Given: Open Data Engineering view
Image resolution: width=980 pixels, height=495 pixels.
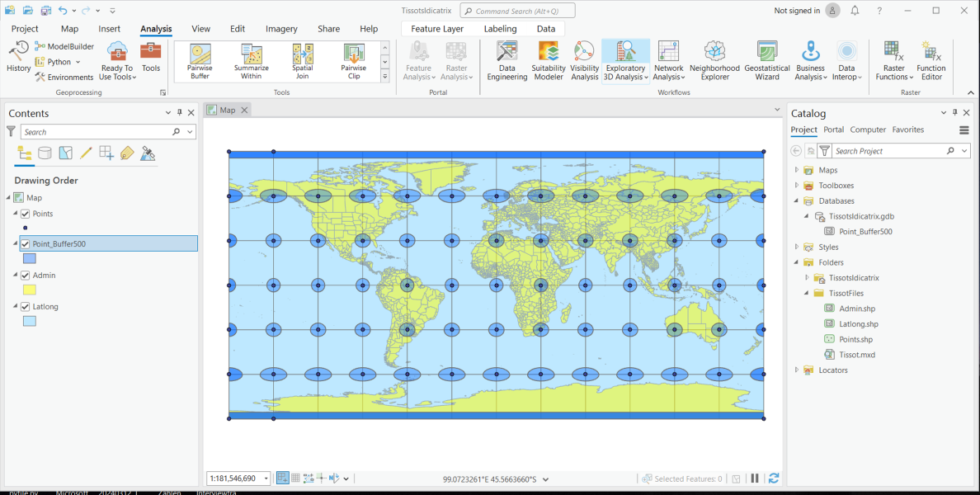Looking at the screenshot, I should 506,60.
